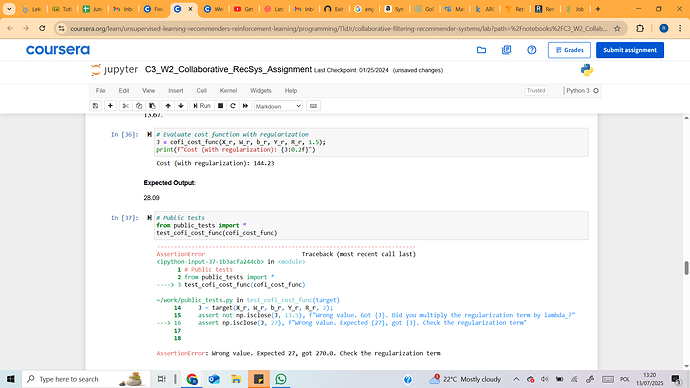The height and width of the screenshot is (388, 690).
Task: Click the Coursera URL address bar
Action: [x=339, y=29]
